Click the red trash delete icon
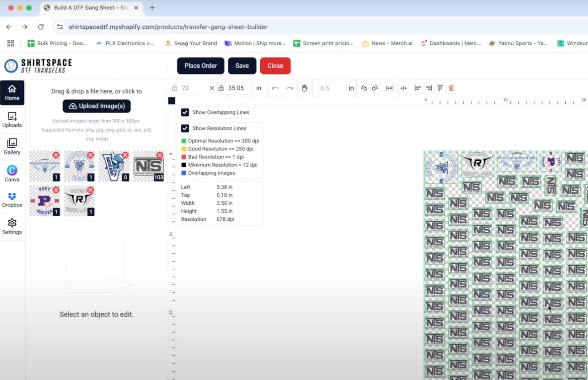Viewport: 588px width, 380px height. point(451,88)
